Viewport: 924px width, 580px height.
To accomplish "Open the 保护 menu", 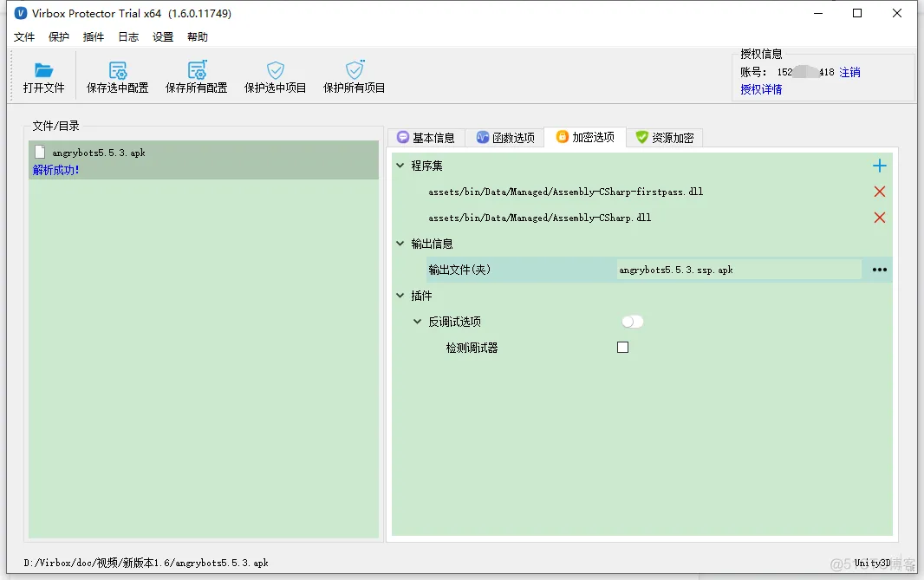I will click(x=58, y=37).
